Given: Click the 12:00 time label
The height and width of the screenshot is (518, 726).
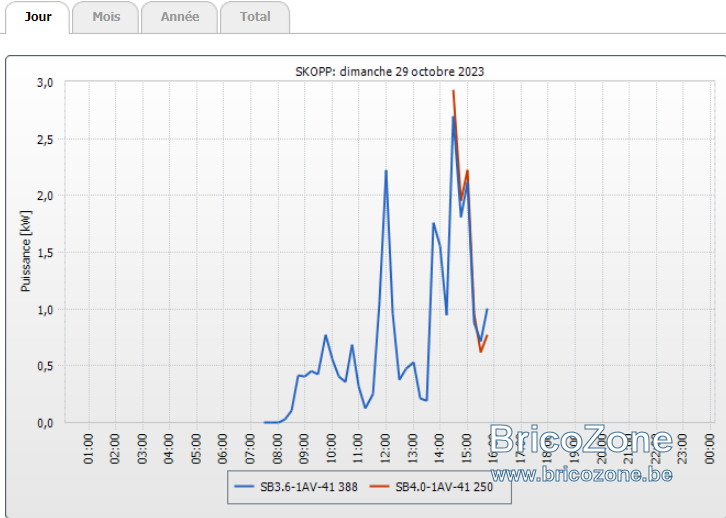Looking at the screenshot, I should (386, 449).
